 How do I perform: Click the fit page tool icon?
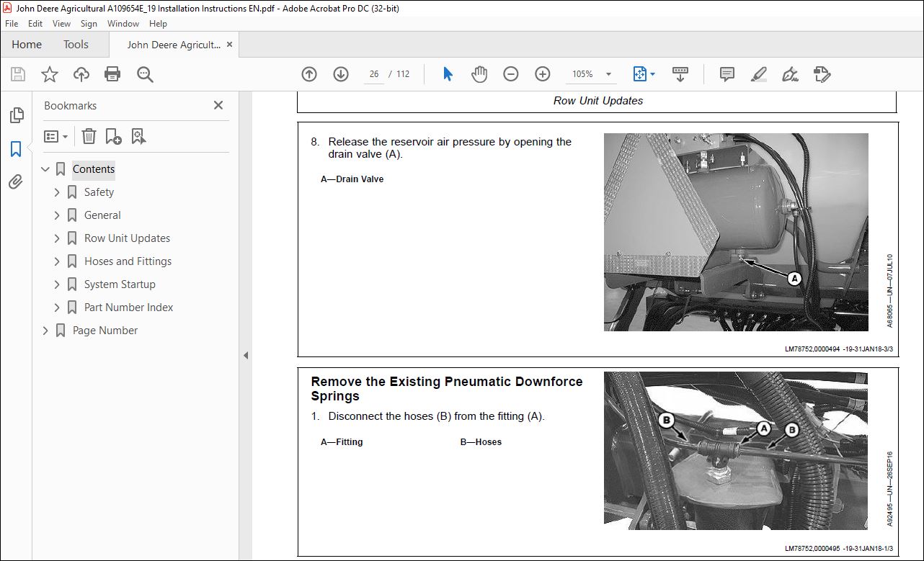coord(639,74)
